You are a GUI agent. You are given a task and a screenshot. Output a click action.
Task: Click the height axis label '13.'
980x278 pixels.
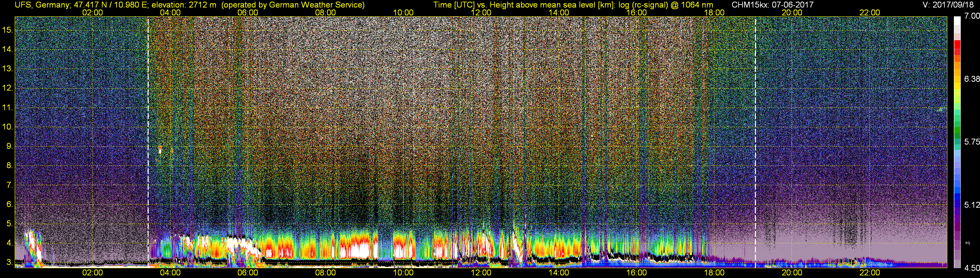(x=8, y=69)
